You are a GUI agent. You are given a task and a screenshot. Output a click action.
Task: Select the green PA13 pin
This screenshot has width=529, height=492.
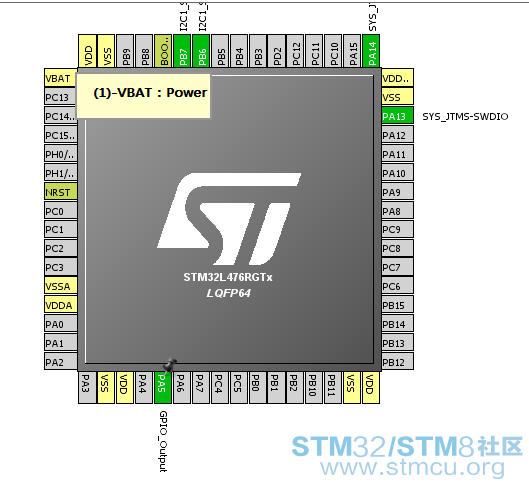tap(397, 116)
